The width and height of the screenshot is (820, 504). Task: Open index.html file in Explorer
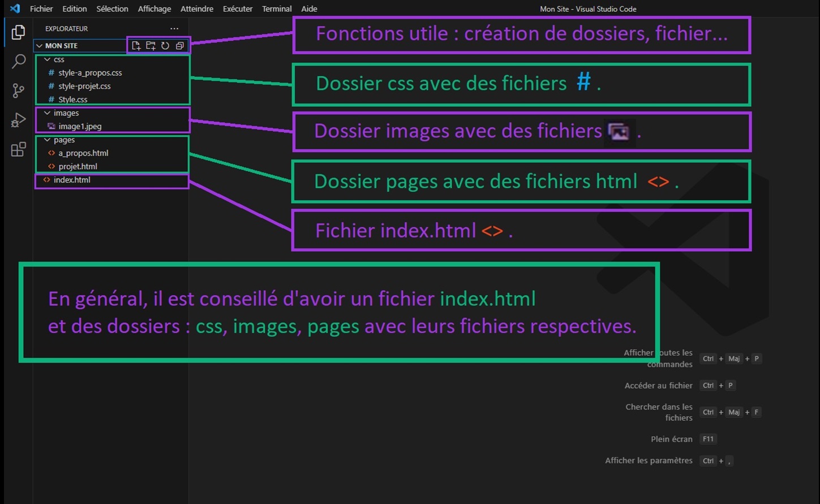(x=72, y=180)
